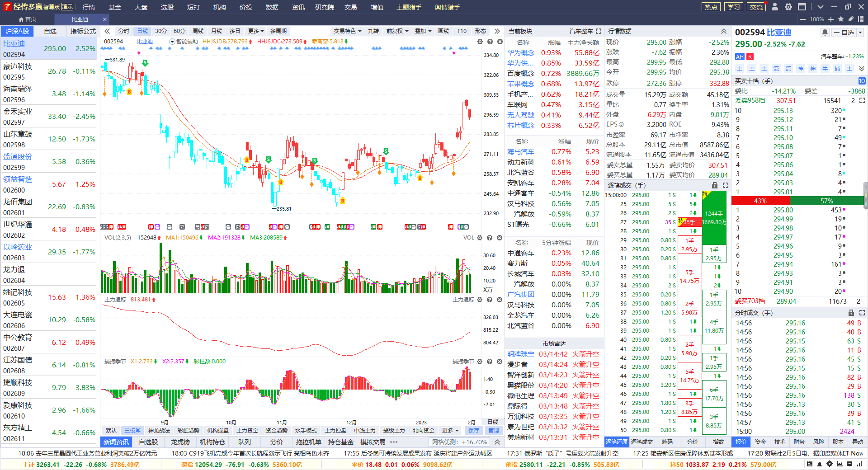Switch to the 指标公式 tab
The width and height of the screenshot is (868, 470).
click(x=83, y=31)
